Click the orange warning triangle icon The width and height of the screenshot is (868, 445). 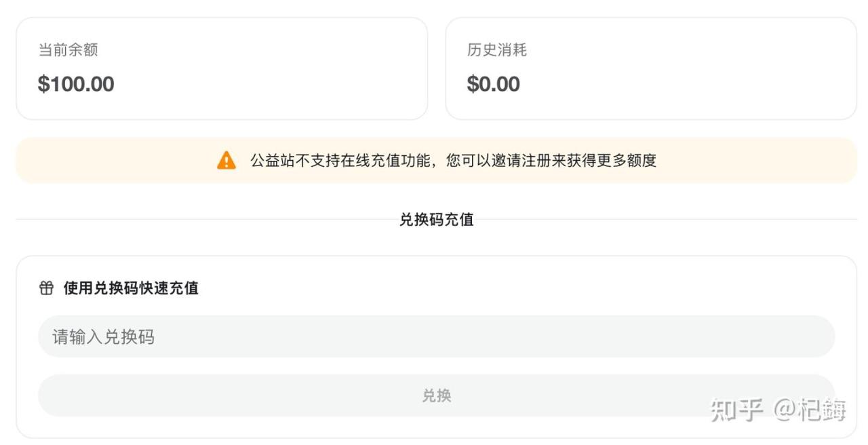pos(226,161)
